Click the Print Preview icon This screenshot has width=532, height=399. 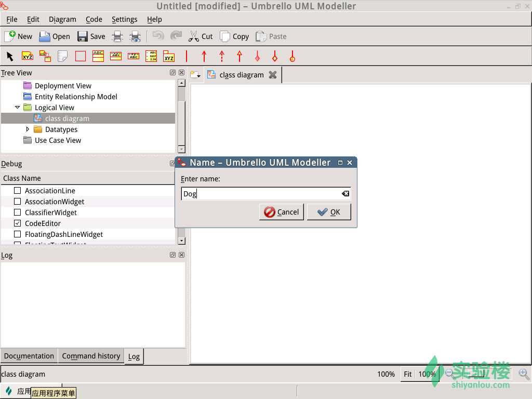pos(135,36)
